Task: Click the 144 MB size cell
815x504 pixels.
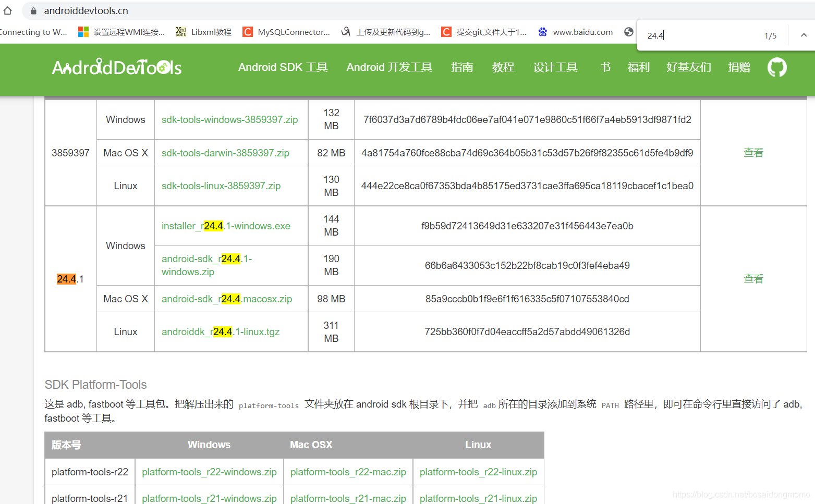Action: coord(331,226)
